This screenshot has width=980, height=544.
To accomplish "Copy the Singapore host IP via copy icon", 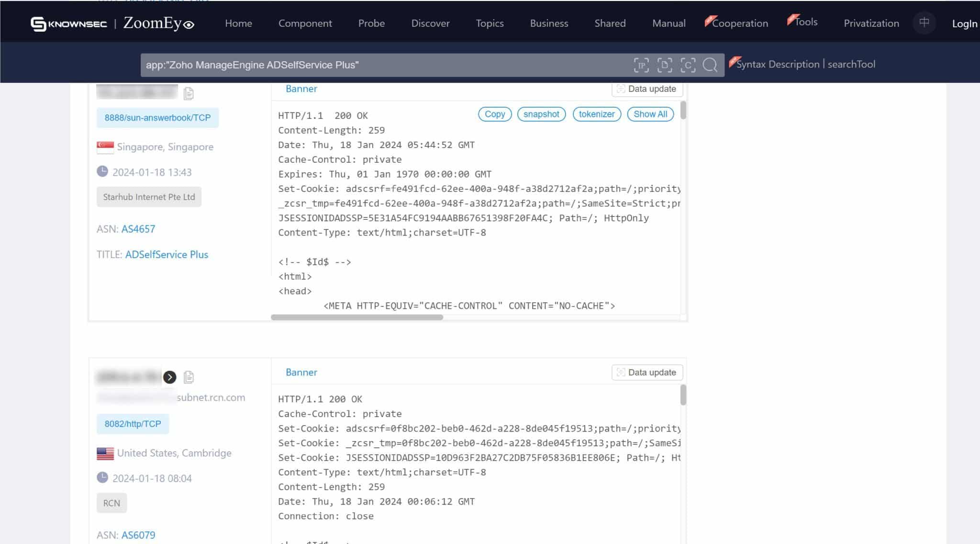I will click(189, 93).
